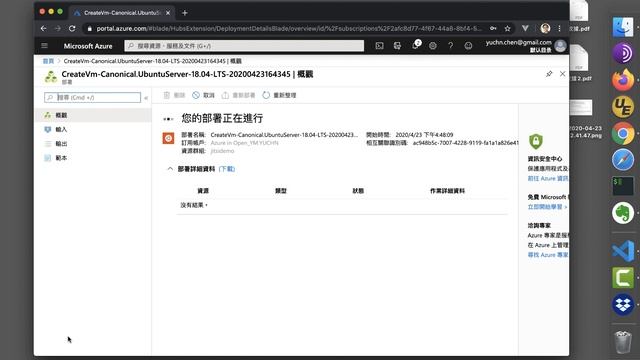Collapse the left navigation with the chevron

(146, 98)
